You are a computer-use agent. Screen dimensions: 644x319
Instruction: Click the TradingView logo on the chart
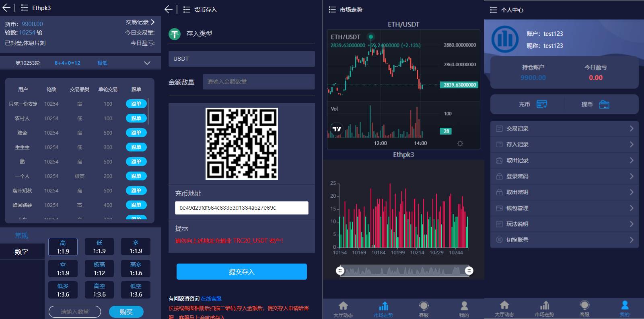click(336, 129)
